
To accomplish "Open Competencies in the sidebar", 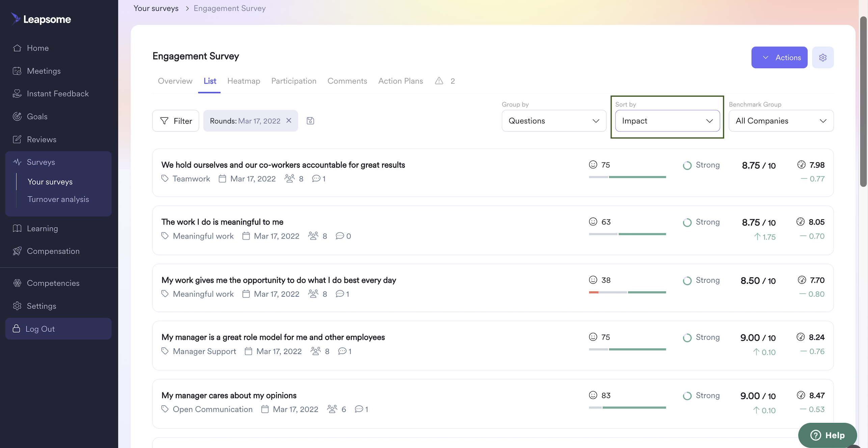I will (53, 283).
